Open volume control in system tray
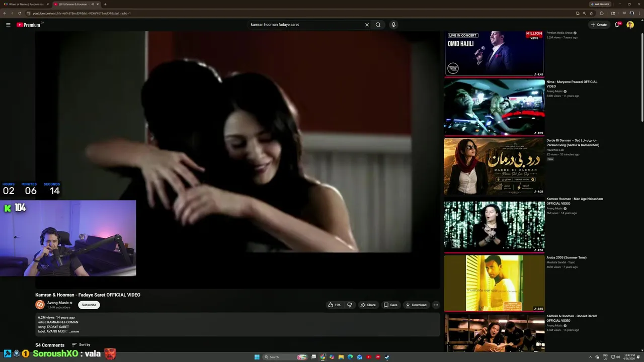 point(618,357)
